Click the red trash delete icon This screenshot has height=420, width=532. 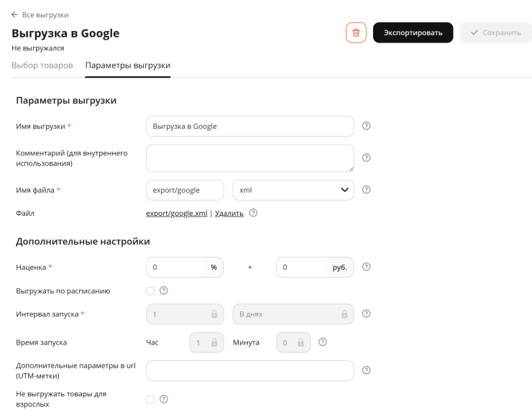356,32
